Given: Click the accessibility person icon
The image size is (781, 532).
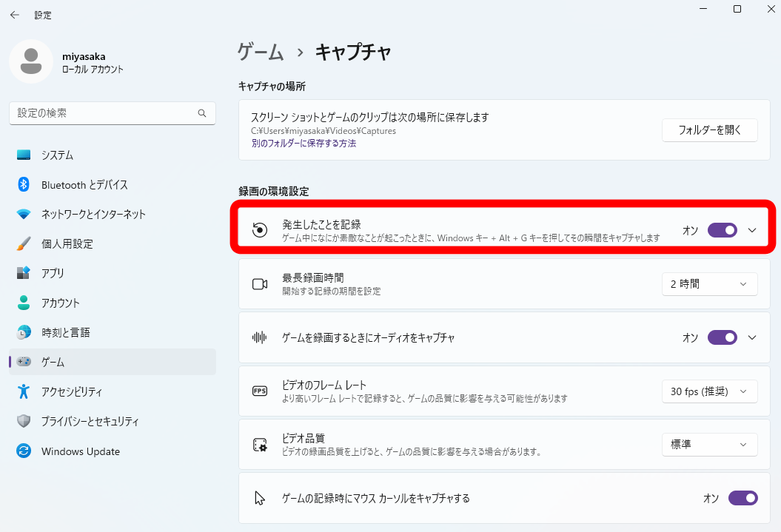Looking at the screenshot, I should (x=24, y=391).
